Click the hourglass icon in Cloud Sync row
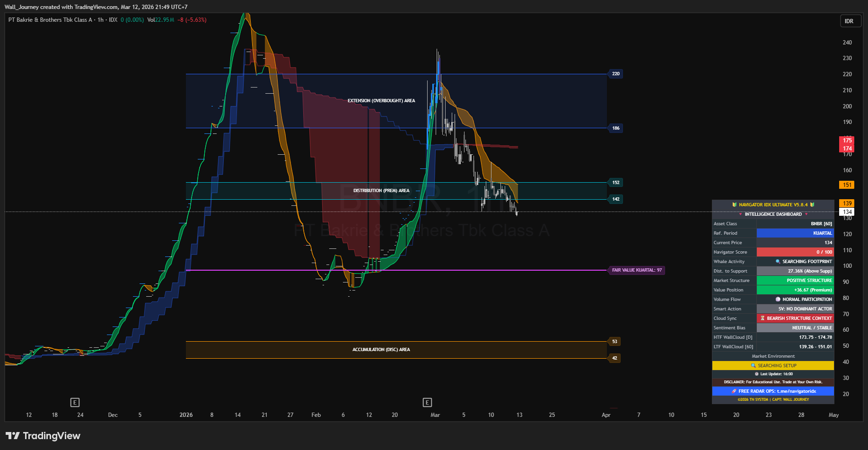Screen dimensions: 868x450 click(763, 318)
